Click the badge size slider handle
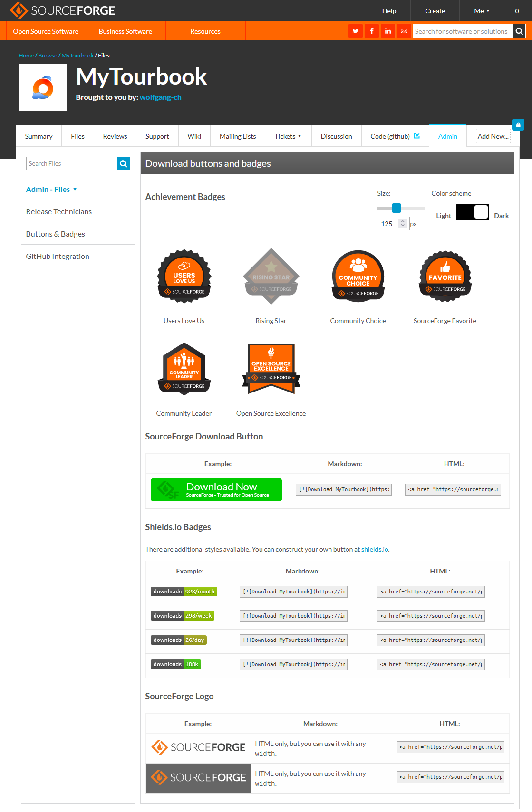 [397, 208]
